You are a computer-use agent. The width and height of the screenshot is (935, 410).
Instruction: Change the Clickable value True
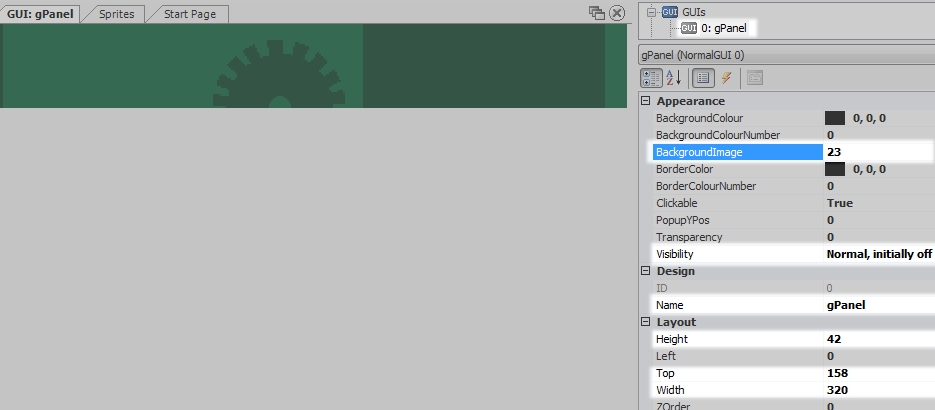(879, 203)
